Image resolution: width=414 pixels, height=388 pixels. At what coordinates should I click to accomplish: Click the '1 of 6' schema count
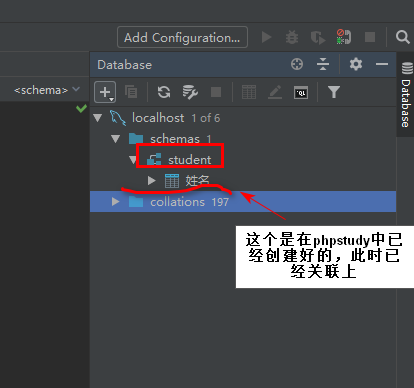pos(206,118)
